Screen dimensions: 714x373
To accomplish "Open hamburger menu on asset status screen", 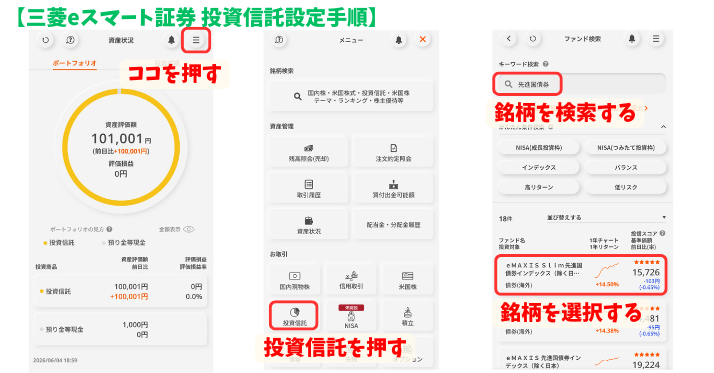I will (196, 40).
